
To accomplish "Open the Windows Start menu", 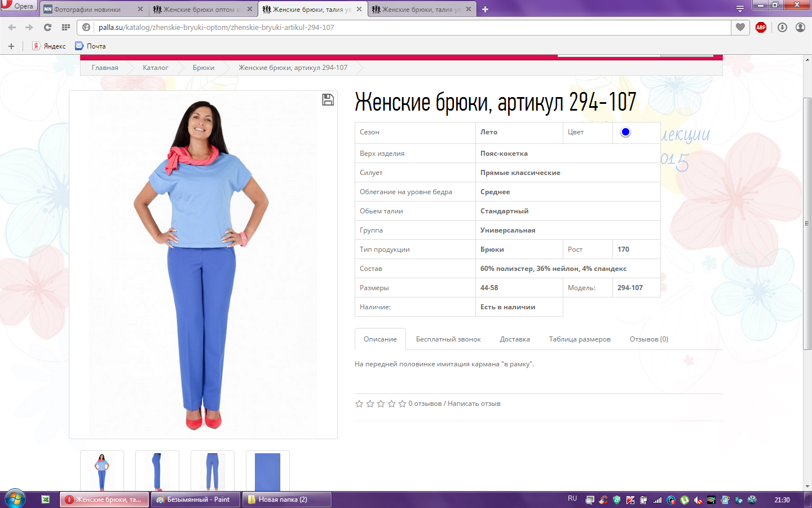I will point(15,500).
